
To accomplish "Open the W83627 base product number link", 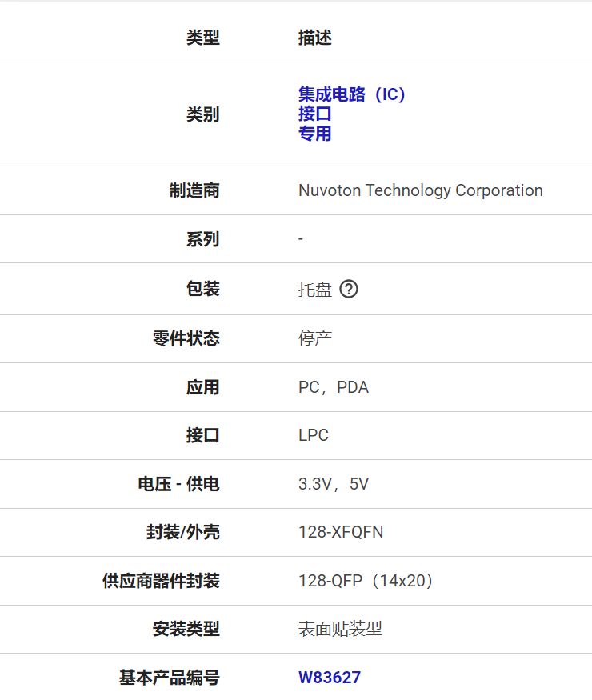I will [330, 678].
